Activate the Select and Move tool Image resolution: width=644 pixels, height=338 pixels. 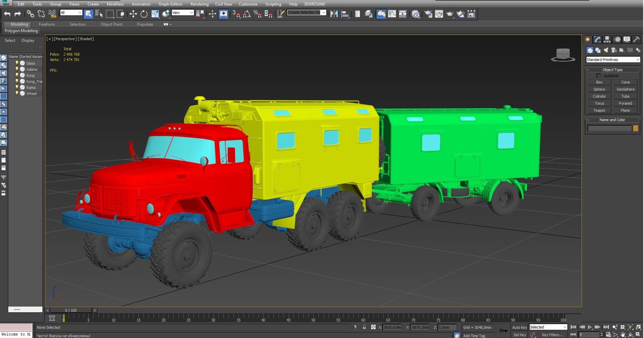pyautogui.click(x=133, y=14)
